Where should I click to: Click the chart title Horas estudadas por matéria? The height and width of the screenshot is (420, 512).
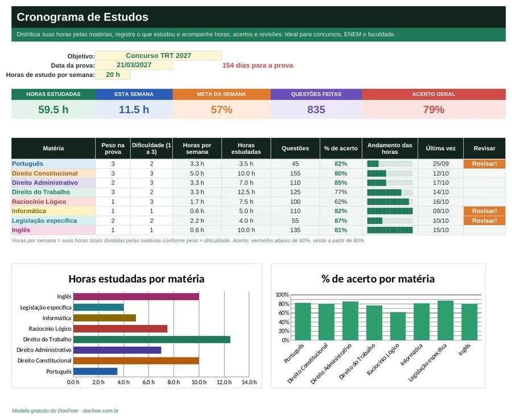137,279
